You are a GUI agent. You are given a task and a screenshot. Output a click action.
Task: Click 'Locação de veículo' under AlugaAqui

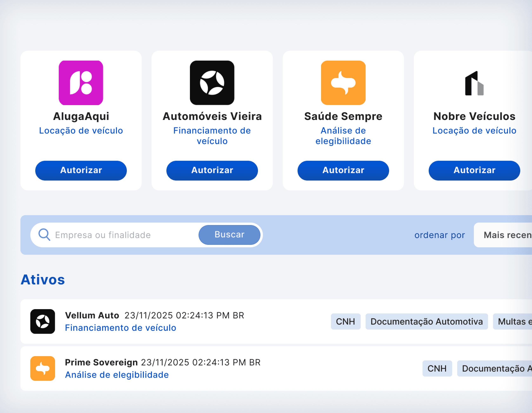point(81,130)
